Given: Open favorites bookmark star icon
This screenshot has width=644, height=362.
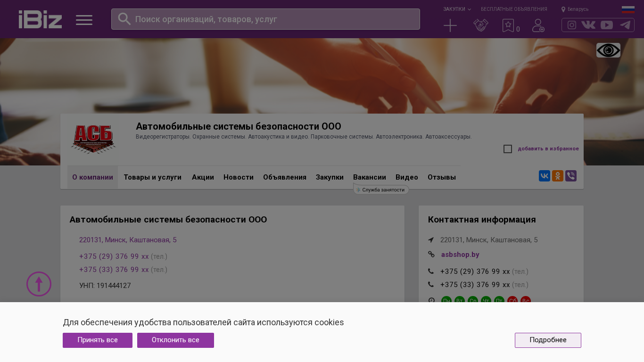Looking at the screenshot, I should (508, 25).
